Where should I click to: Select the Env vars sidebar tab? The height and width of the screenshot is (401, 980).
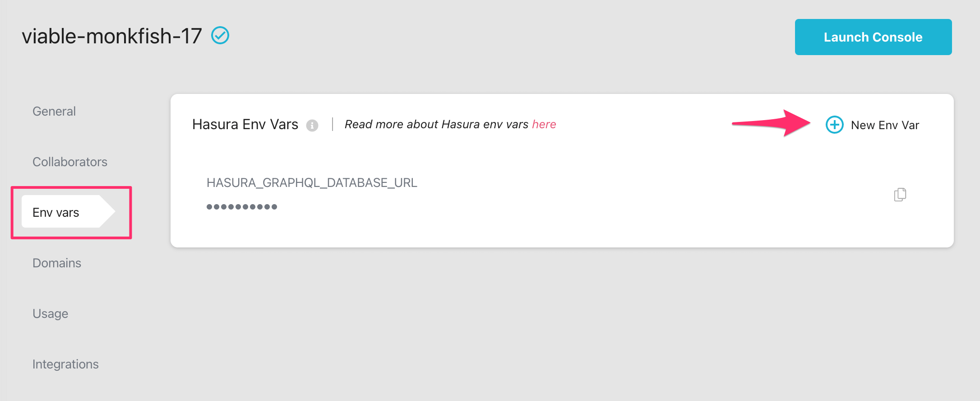[56, 212]
